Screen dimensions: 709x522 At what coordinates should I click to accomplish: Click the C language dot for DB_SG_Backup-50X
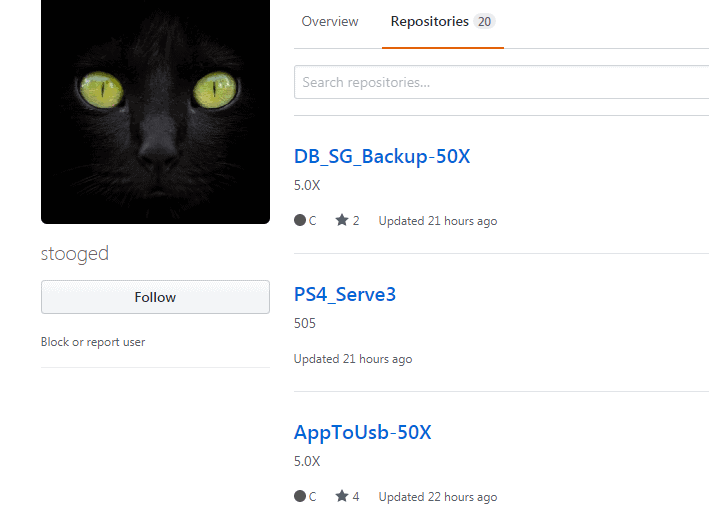click(300, 220)
